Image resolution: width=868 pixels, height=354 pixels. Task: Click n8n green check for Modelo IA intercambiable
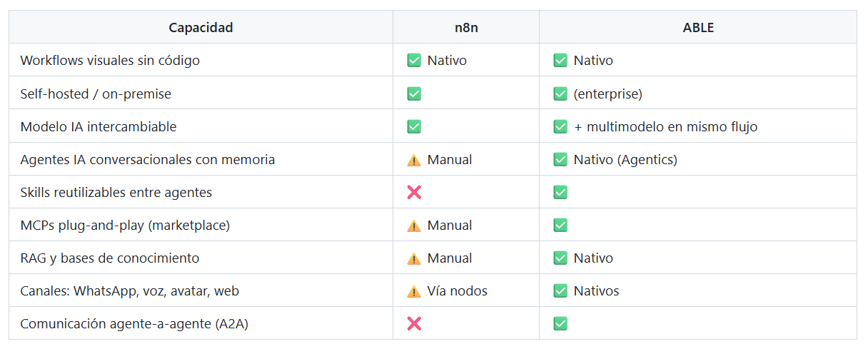pyautogui.click(x=414, y=126)
